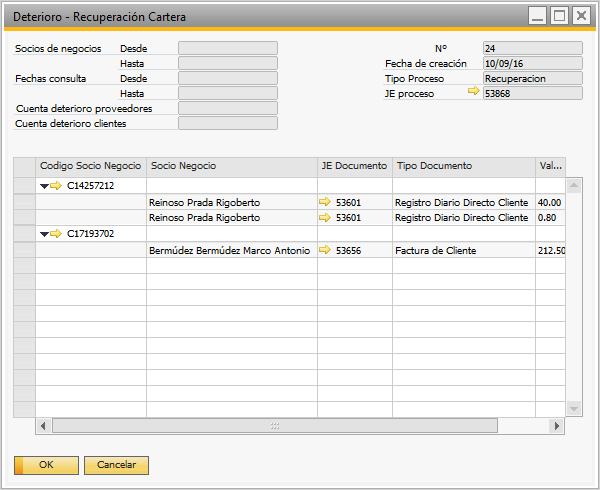The width and height of the screenshot is (600, 490).
Task: Collapse the C17193702 group triangle
Action: [44, 233]
